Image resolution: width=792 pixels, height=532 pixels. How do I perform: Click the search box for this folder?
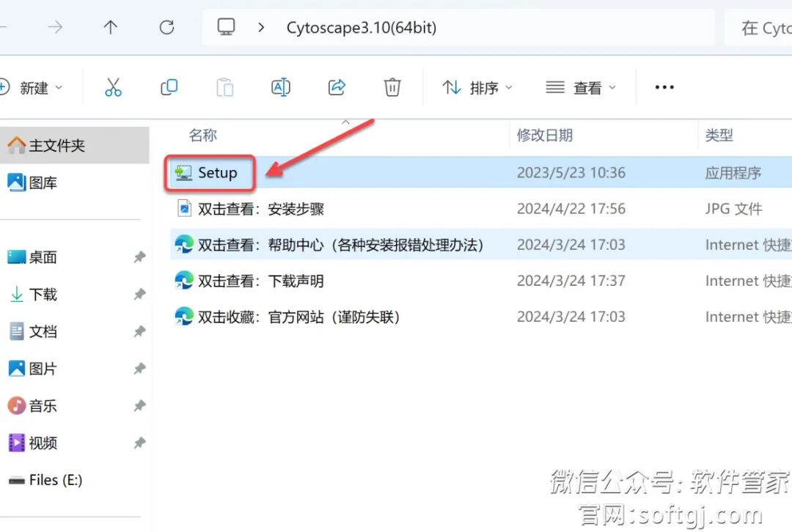759,28
